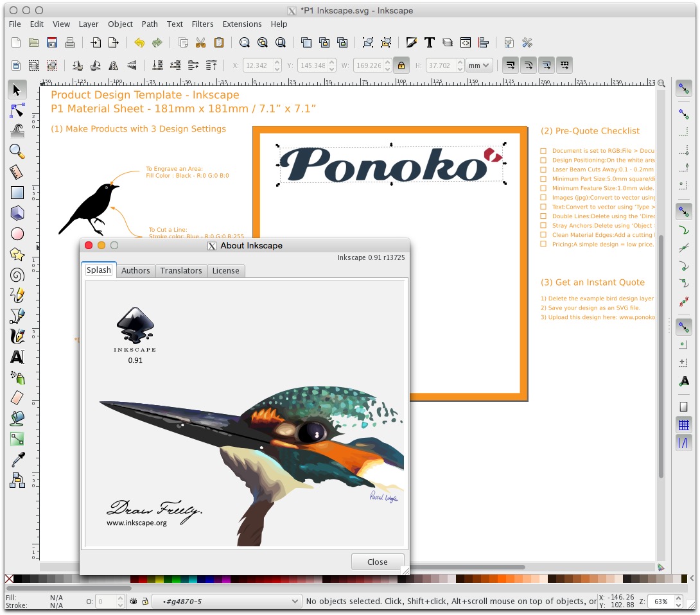Click the Undo arrow in toolbar
Image resolution: width=700 pixels, height=615 pixels.
pos(139,43)
